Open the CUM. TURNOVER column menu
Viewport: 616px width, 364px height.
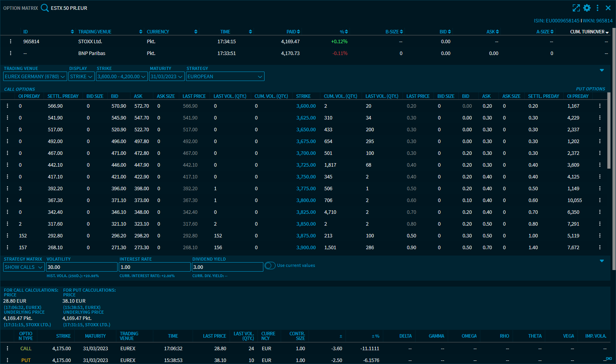pos(607,32)
